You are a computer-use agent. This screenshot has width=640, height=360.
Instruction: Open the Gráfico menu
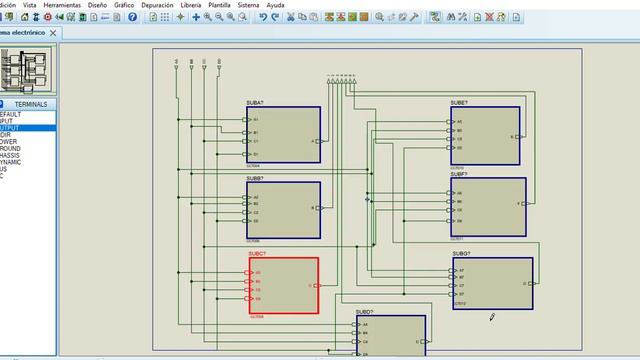pyautogui.click(x=124, y=5)
